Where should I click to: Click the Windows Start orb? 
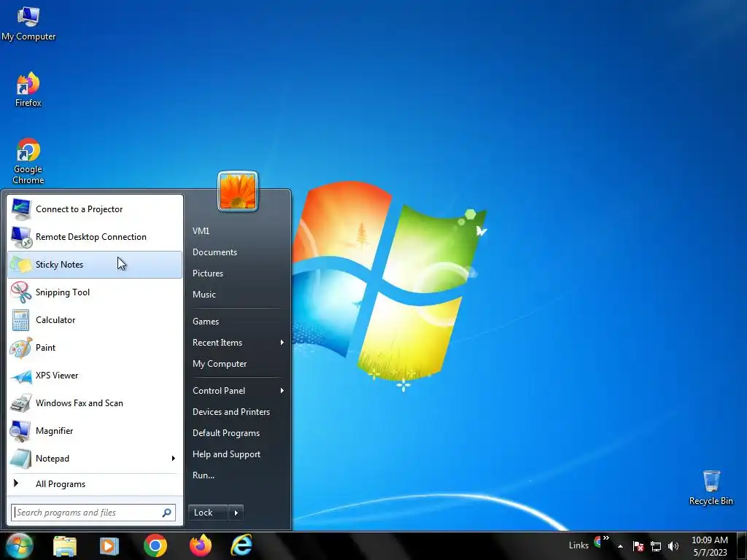coord(20,545)
